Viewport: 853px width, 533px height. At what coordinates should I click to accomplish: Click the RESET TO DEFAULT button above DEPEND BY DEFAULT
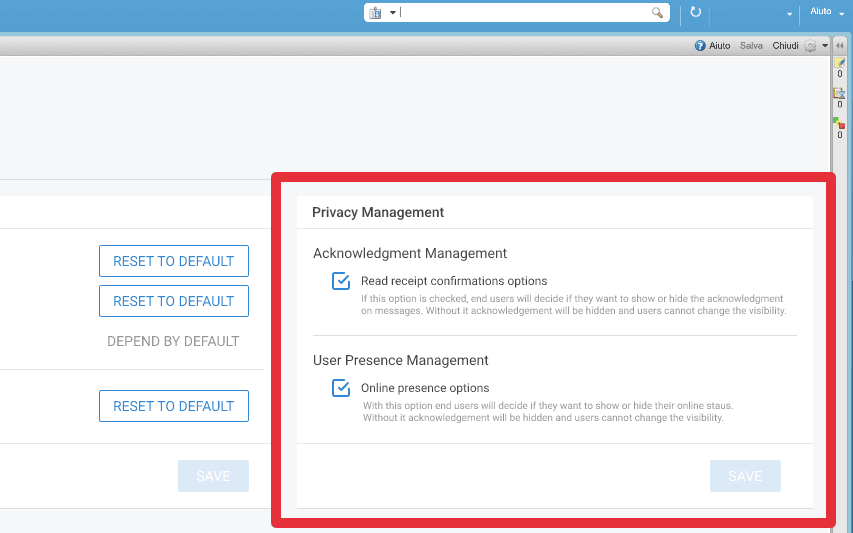pyautogui.click(x=174, y=301)
